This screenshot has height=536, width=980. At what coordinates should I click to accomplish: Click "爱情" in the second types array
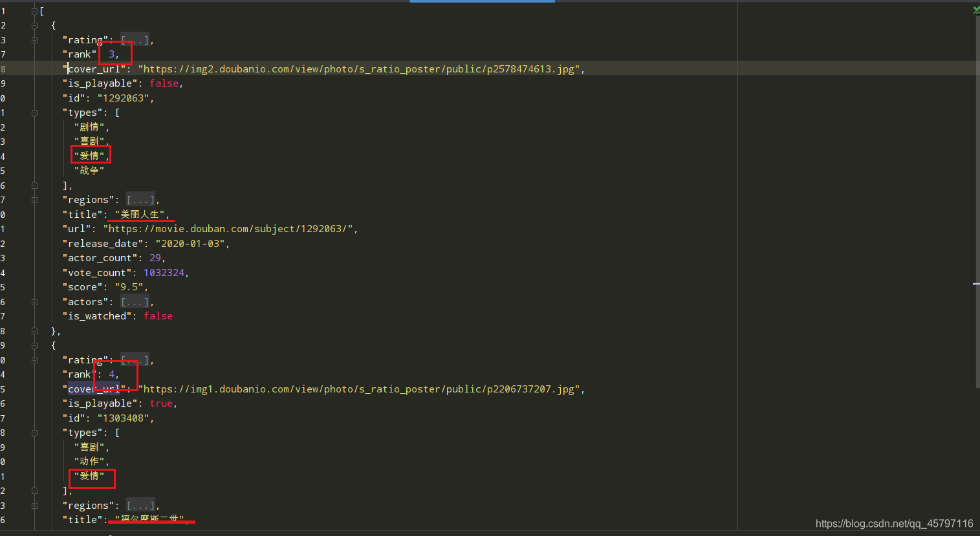point(89,477)
